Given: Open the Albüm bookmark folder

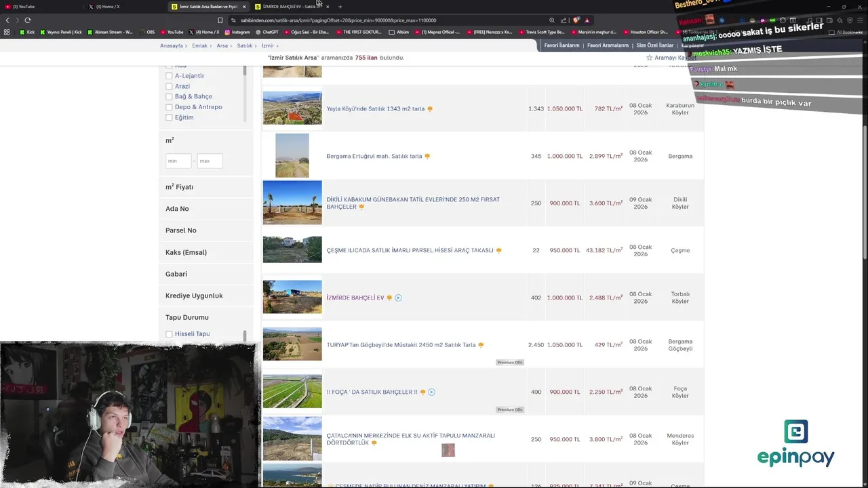Looking at the screenshot, I should 399,32.
